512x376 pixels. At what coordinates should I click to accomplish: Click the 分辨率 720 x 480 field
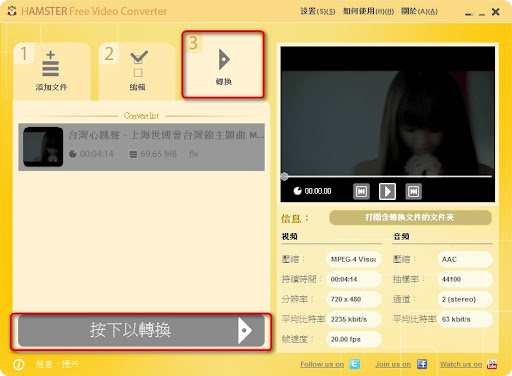(354, 299)
